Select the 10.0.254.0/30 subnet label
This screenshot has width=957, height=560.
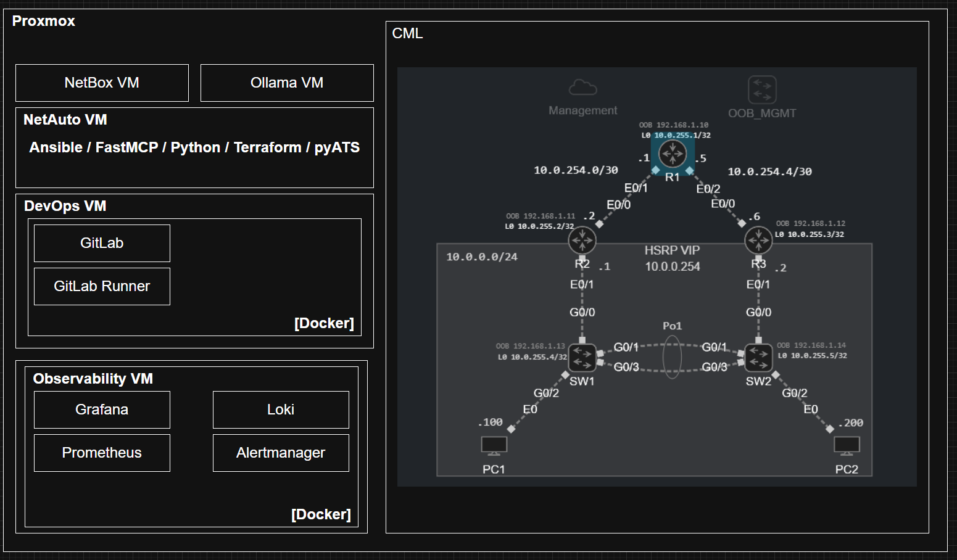[576, 170]
